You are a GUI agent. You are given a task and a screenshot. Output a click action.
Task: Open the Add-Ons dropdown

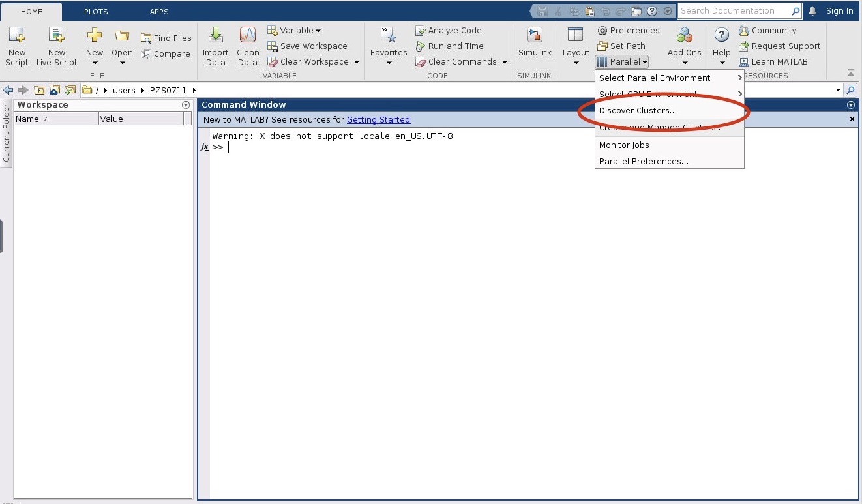[685, 46]
